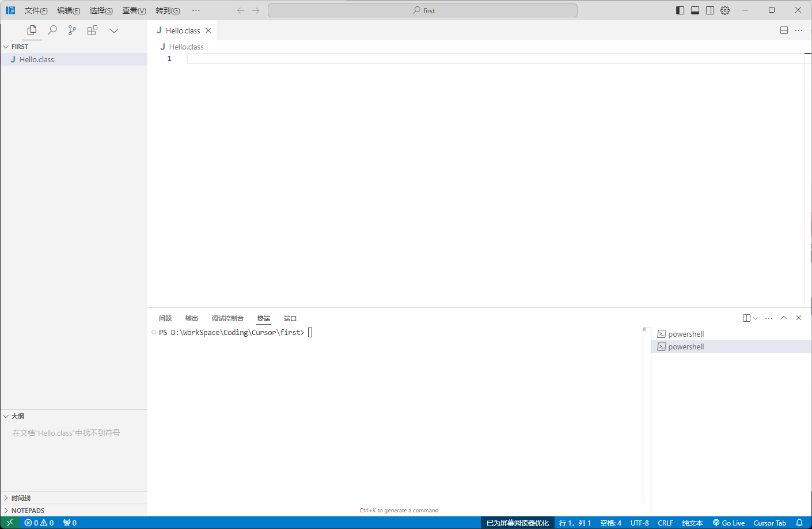Screen dimensions: 812x529
Task: Click the UTF-8 encoding indicator
Action: coord(639,523)
